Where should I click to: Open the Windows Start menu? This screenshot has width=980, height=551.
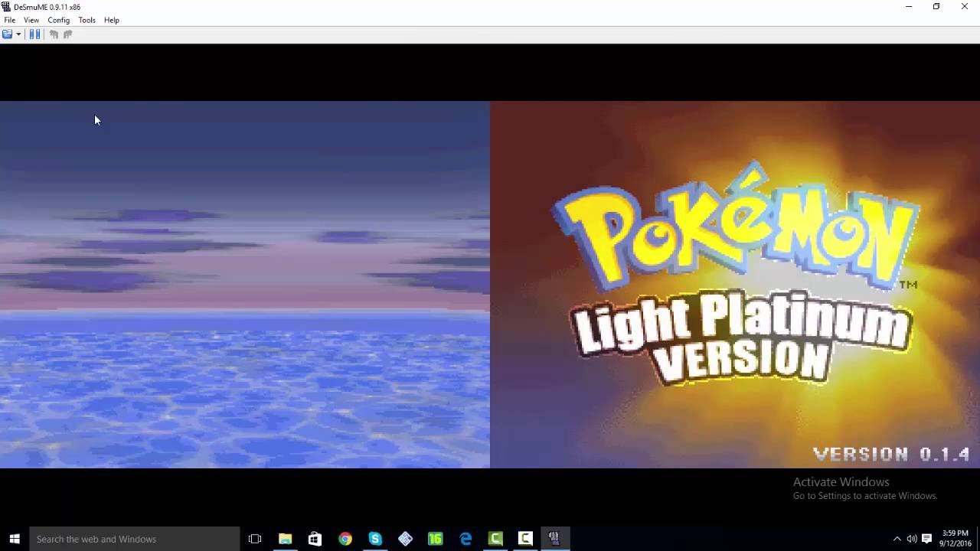tap(15, 539)
